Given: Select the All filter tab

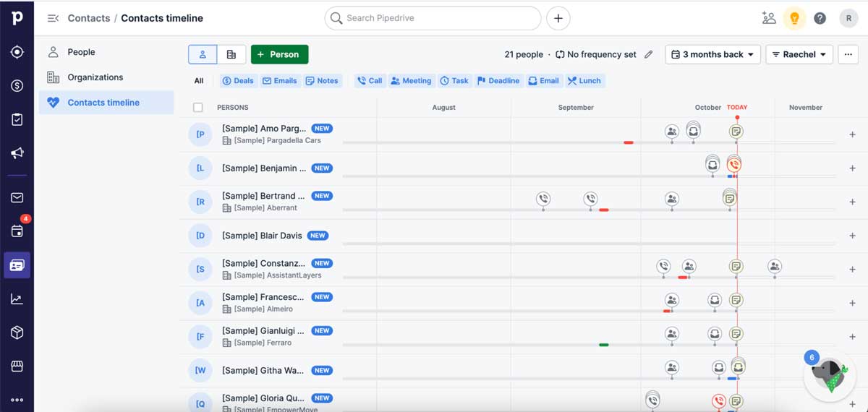Looking at the screenshot, I should click(199, 81).
